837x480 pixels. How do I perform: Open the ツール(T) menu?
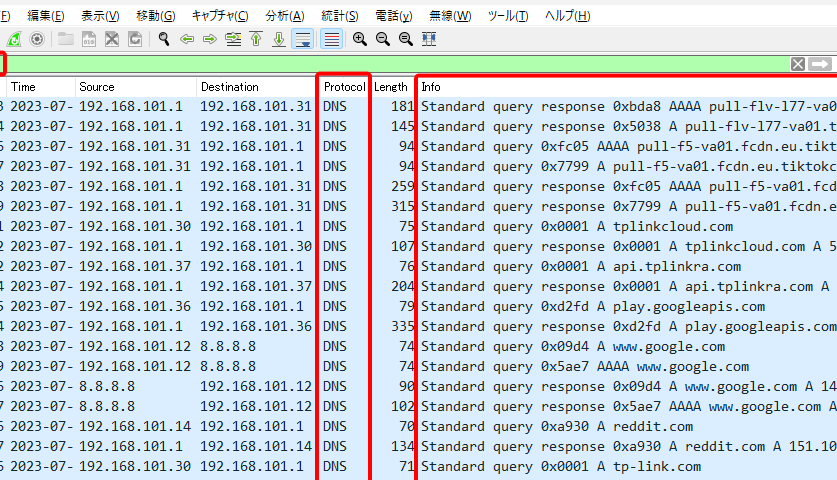(508, 16)
